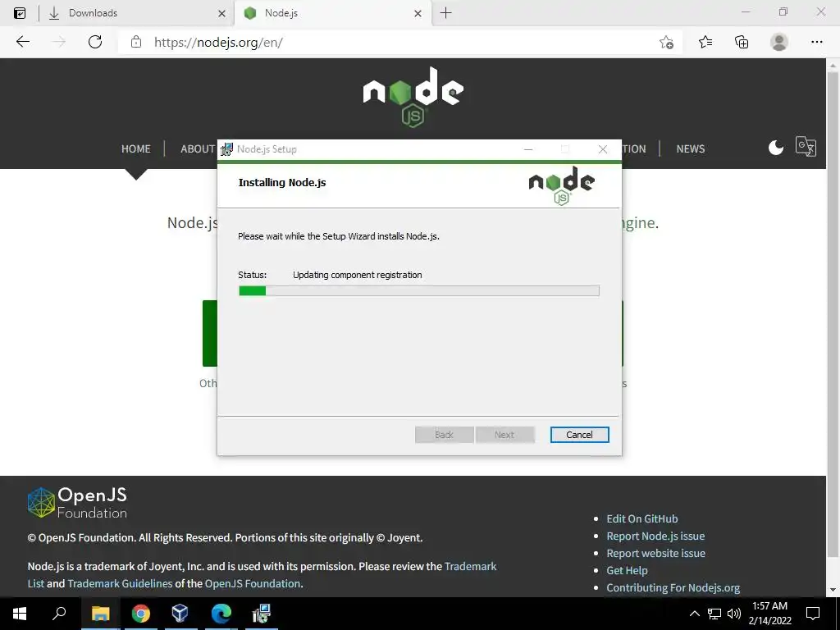Show hidden system tray icons
The width and height of the screenshot is (840, 630).
tap(694, 614)
